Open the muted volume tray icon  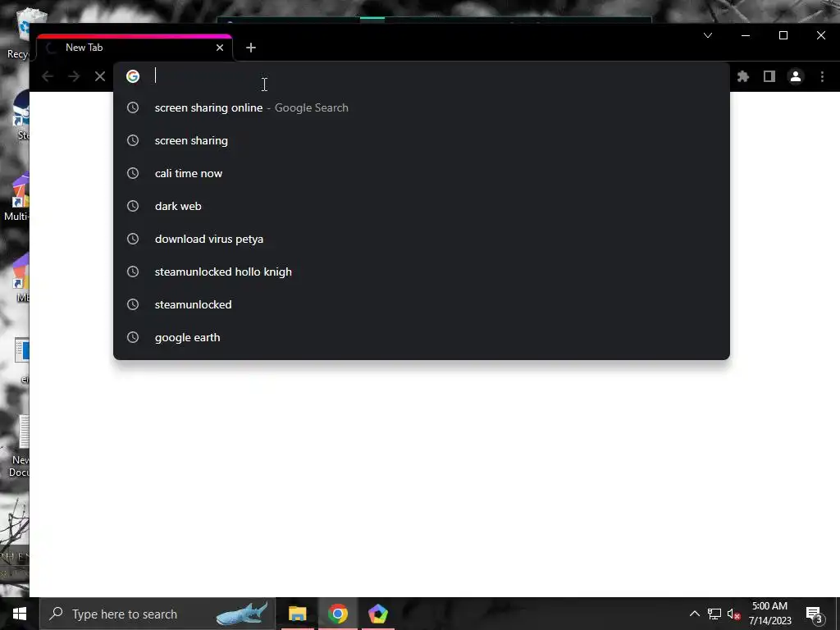pos(734,614)
